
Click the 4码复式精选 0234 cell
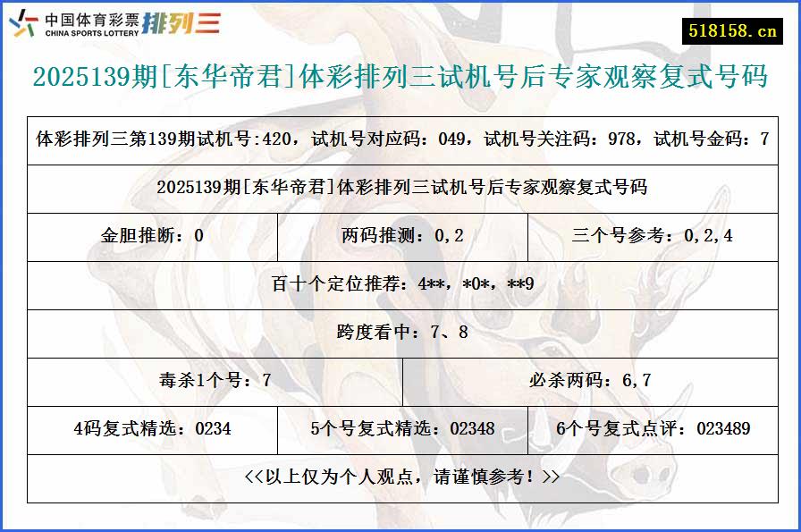coord(152,428)
